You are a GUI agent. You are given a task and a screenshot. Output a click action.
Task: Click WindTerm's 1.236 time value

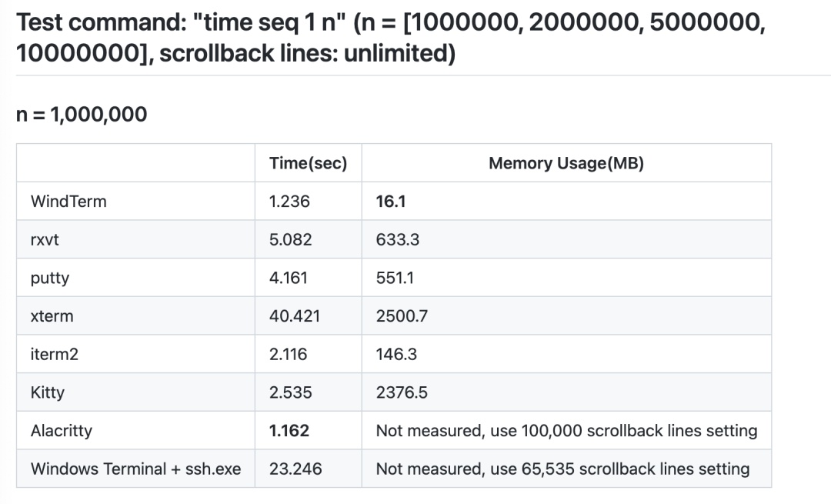[x=289, y=202]
